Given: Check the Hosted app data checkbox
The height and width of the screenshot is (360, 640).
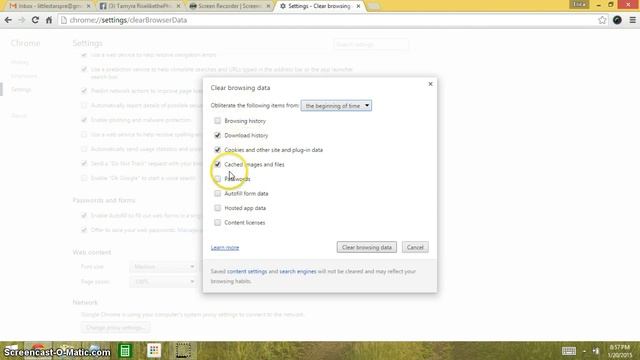Looking at the screenshot, I should pyautogui.click(x=218, y=208).
